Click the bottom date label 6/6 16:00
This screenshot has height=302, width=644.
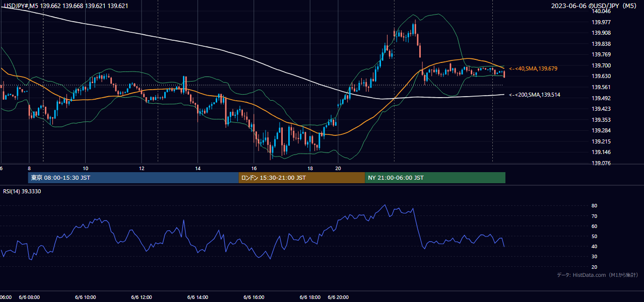254,297
